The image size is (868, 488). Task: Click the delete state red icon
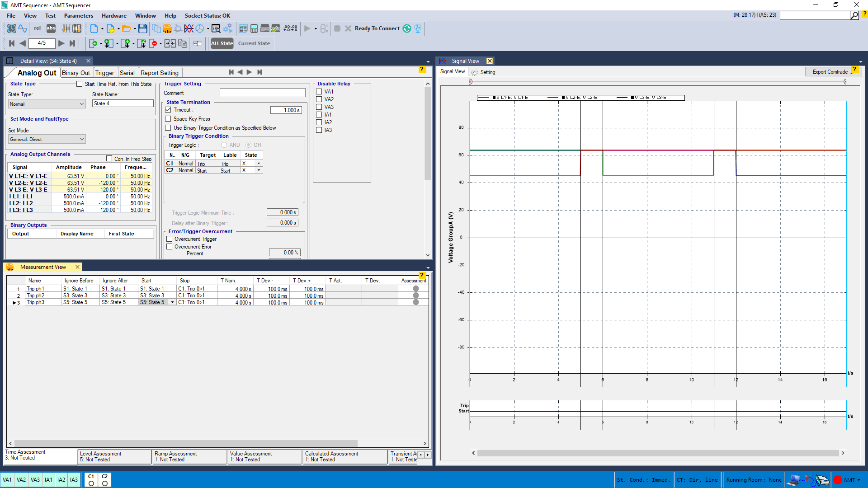154,43
